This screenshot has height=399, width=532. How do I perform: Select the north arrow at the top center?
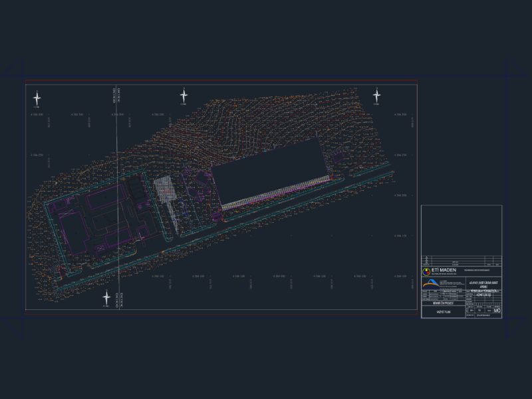184,96
